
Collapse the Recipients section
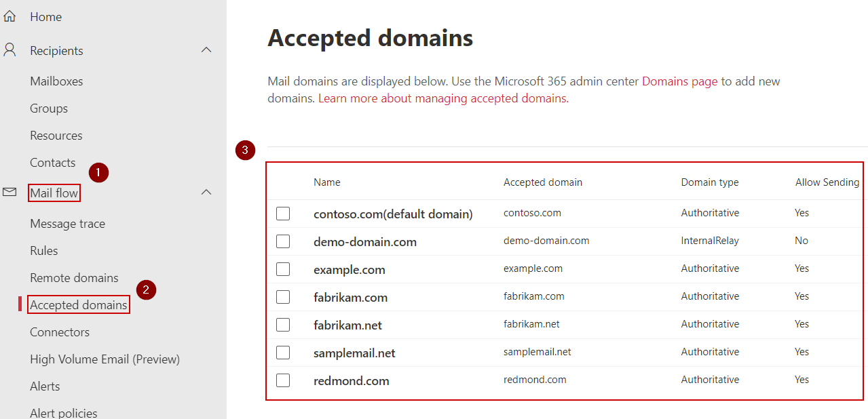pyautogui.click(x=206, y=49)
